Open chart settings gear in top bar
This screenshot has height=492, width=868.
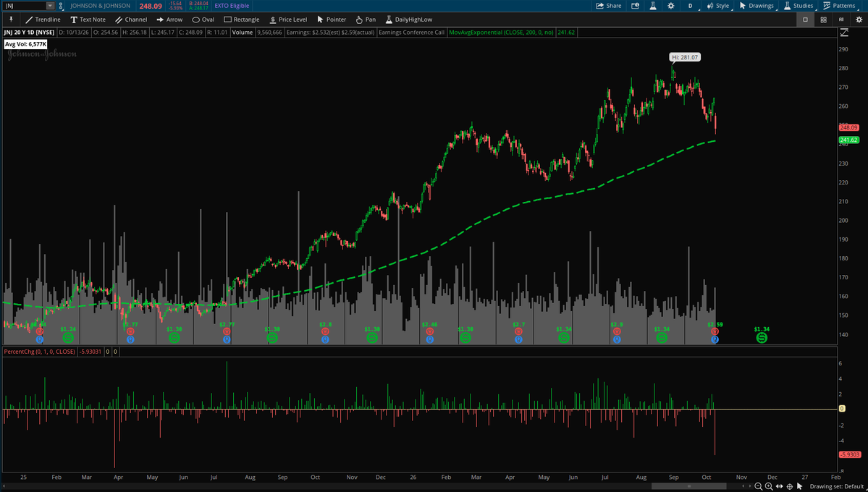[x=671, y=6]
